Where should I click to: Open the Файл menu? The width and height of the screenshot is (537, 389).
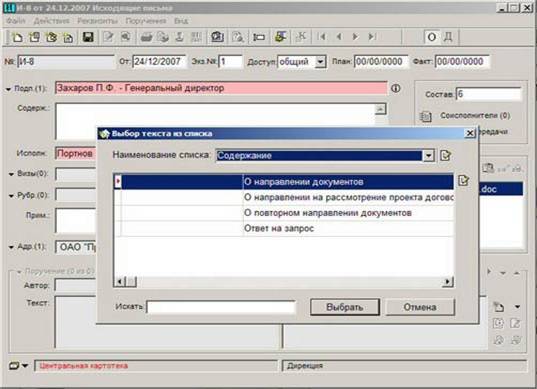click(16, 21)
